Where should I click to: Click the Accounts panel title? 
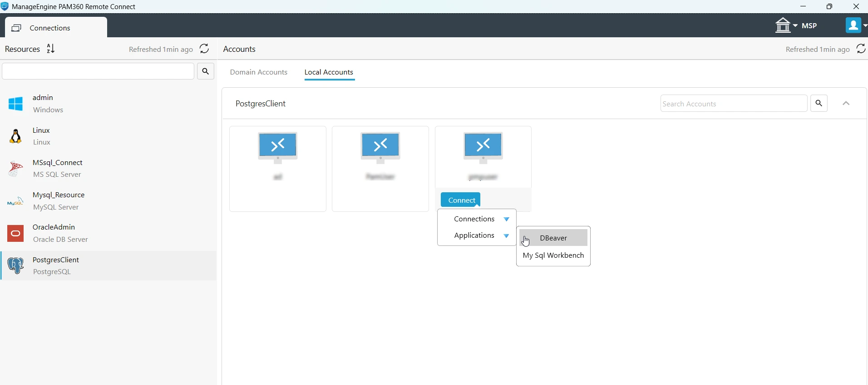(239, 49)
